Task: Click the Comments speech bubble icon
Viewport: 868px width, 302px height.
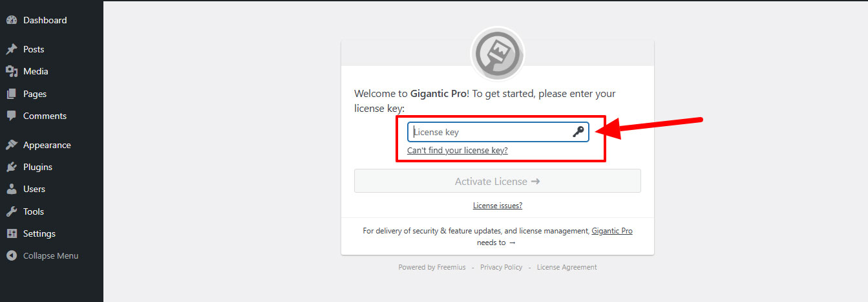Action: pyautogui.click(x=11, y=116)
